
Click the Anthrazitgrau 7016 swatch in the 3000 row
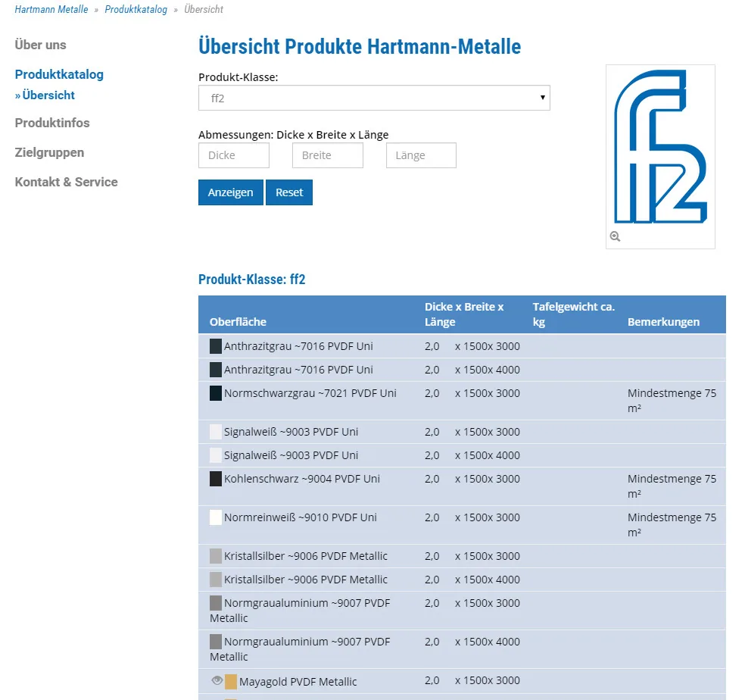216,345
